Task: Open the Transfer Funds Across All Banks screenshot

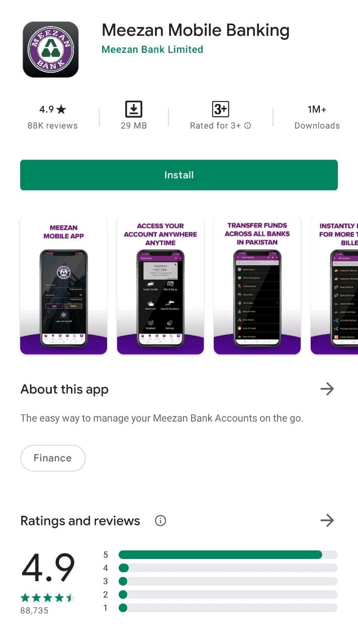Action: pos(257,285)
